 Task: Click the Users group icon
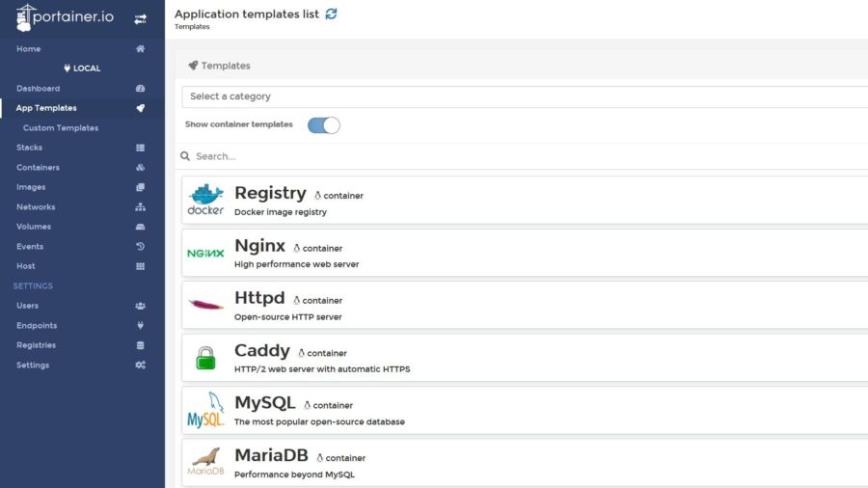click(141, 306)
